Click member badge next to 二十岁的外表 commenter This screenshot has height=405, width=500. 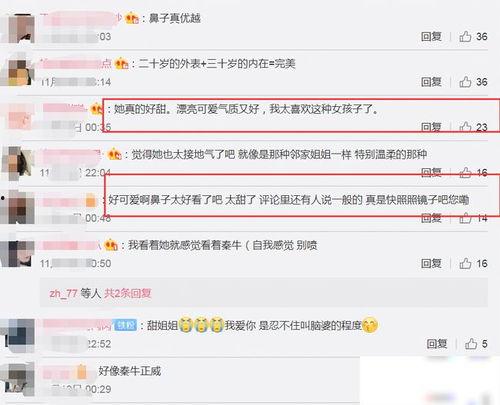tap(121, 63)
